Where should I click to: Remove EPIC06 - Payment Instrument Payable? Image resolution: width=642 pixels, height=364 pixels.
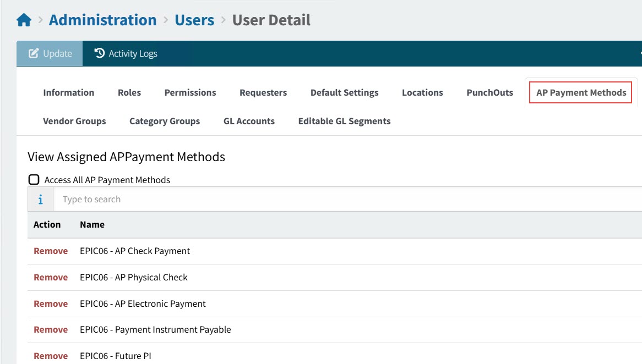point(51,330)
